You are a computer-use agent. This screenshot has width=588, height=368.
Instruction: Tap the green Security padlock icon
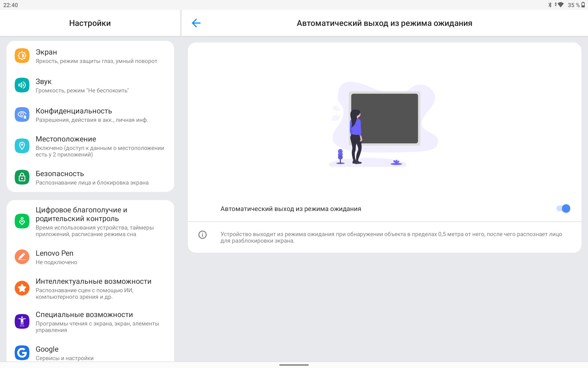(22, 177)
